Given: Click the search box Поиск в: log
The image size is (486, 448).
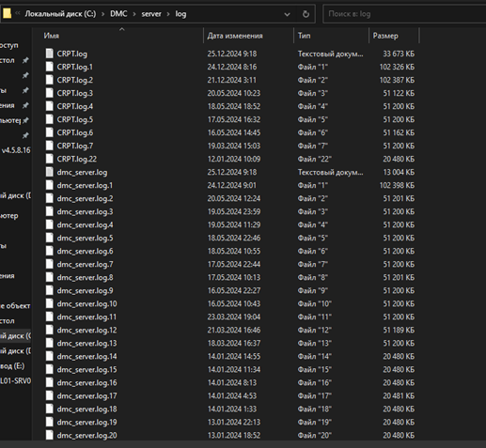Looking at the screenshot, I should pos(404,14).
